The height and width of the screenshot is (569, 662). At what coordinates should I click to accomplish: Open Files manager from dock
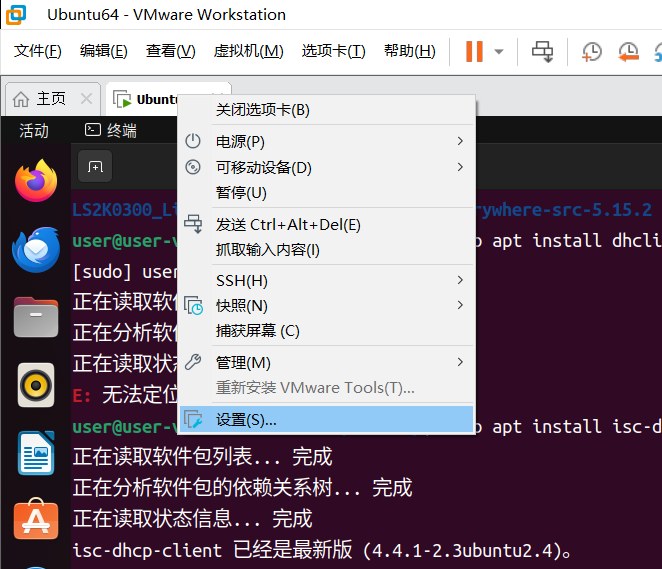pyautogui.click(x=36, y=317)
